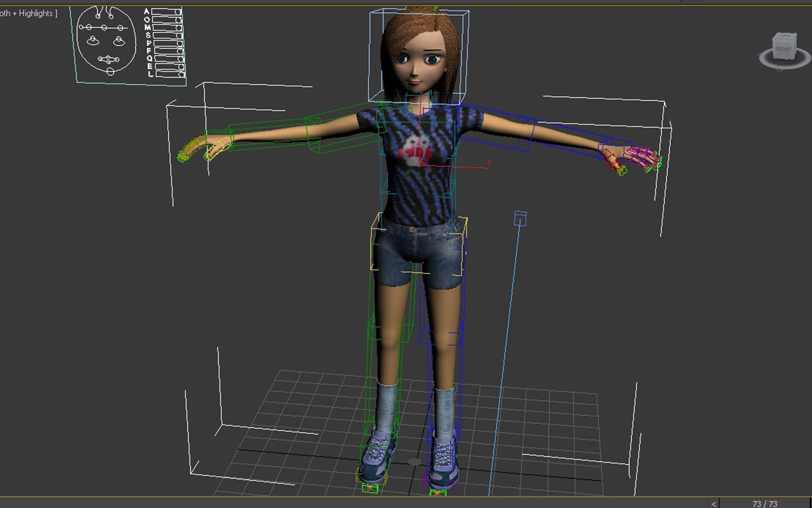Select the right eyebrow top circle control
This screenshot has height=508, width=812.
point(111,16)
